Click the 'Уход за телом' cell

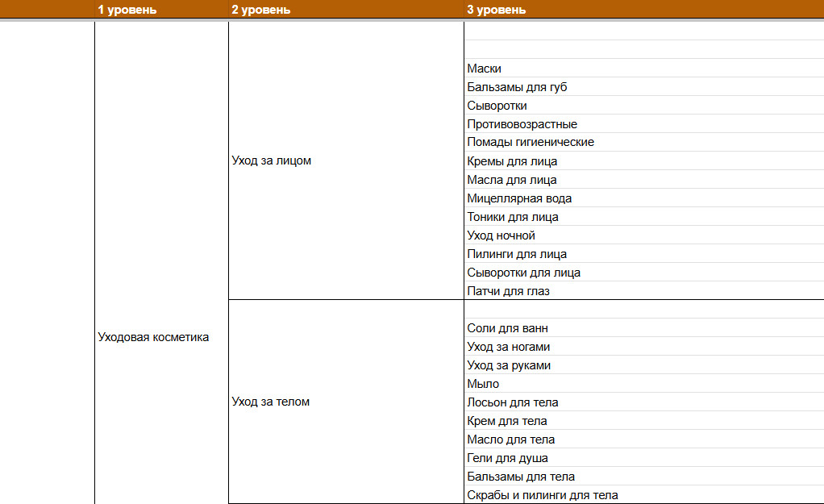(347, 402)
